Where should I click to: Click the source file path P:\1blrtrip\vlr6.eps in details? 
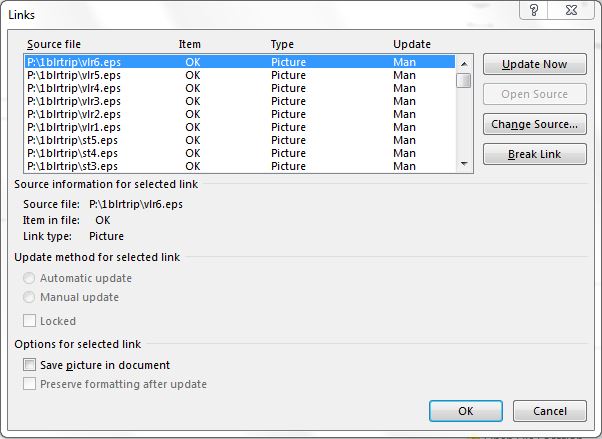click(136, 204)
